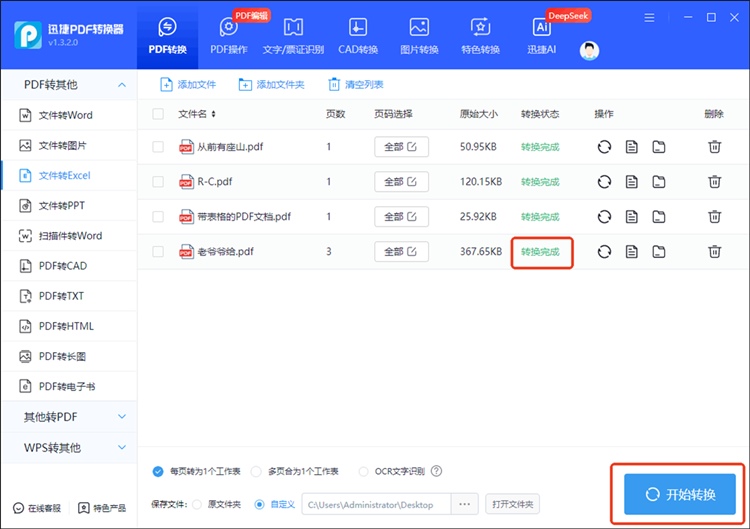The height and width of the screenshot is (529, 750).
Task: Open the output folder icon for R-C.pdf
Action: pos(659,182)
